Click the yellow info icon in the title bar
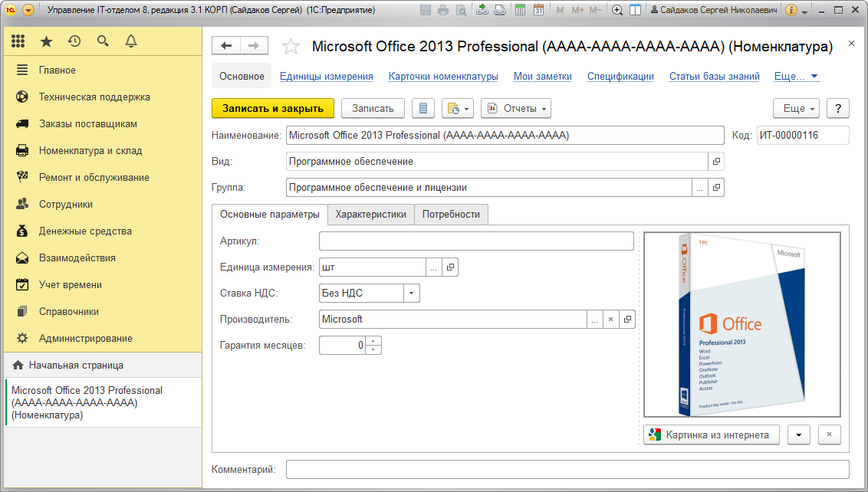This screenshot has height=492, width=868. [x=791, y=10]
